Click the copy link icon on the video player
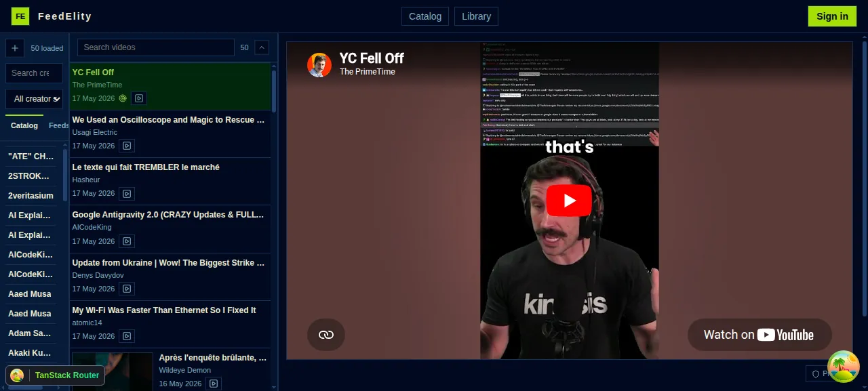The height and width of the screenshot is (391, 868). (326, 335)
